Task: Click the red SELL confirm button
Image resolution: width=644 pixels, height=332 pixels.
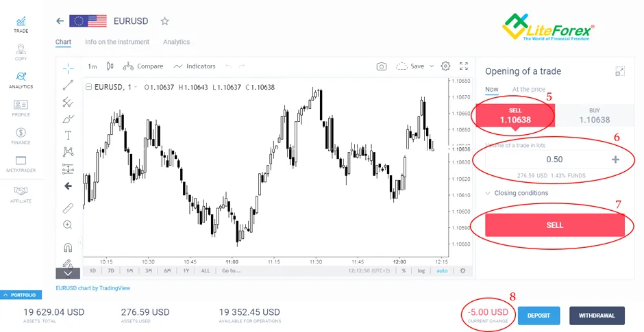Action: pos(554,225)
